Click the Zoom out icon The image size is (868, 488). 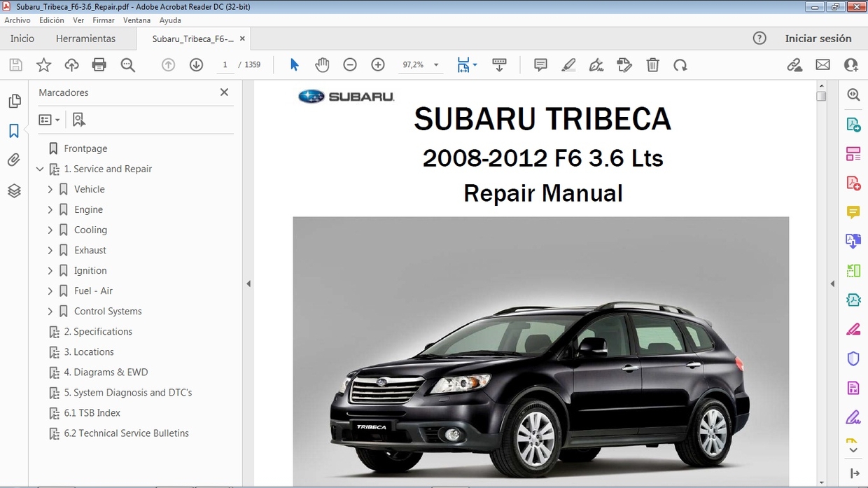(349, 64)
